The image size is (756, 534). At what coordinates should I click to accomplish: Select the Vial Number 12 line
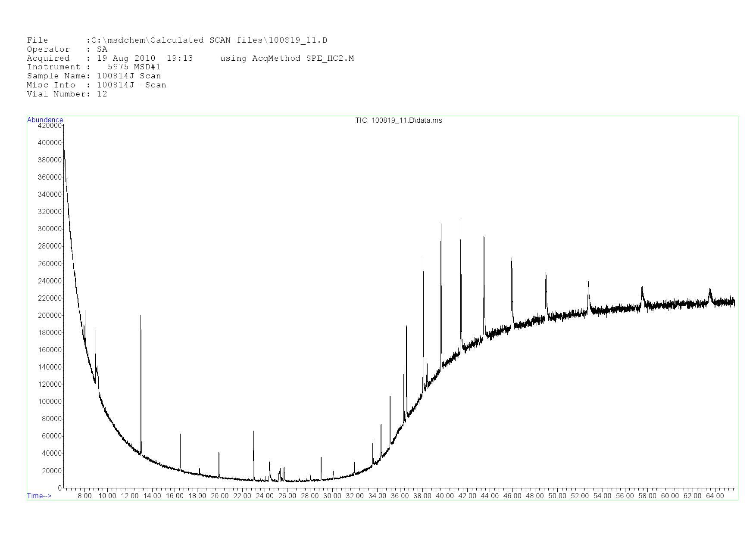tap(67, 94)
